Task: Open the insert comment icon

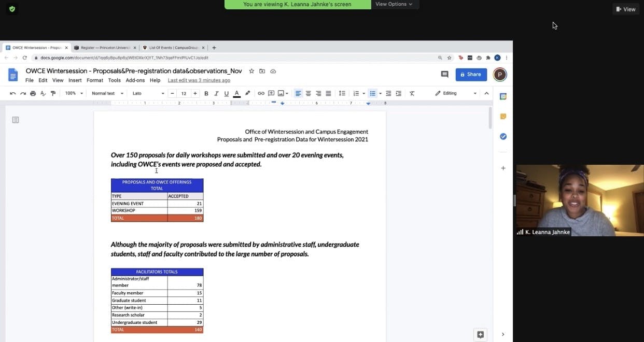Action: [x=271, y=93]
